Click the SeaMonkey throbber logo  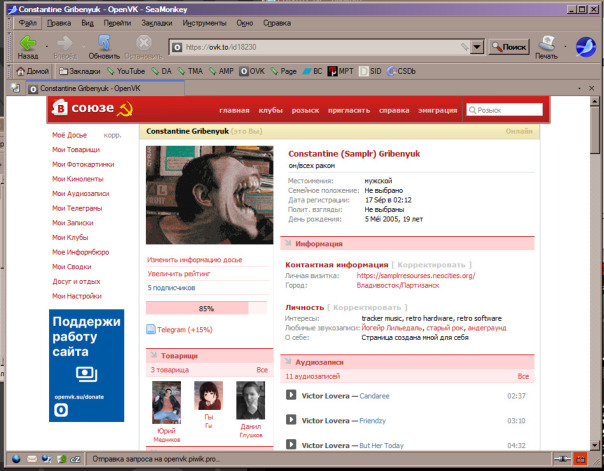point(586,47)
